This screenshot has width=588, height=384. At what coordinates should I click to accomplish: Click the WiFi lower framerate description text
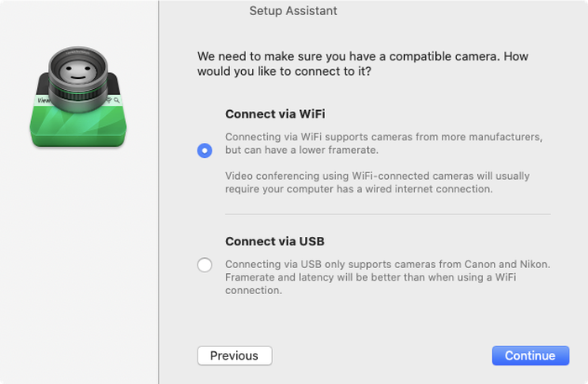point(384,143)
